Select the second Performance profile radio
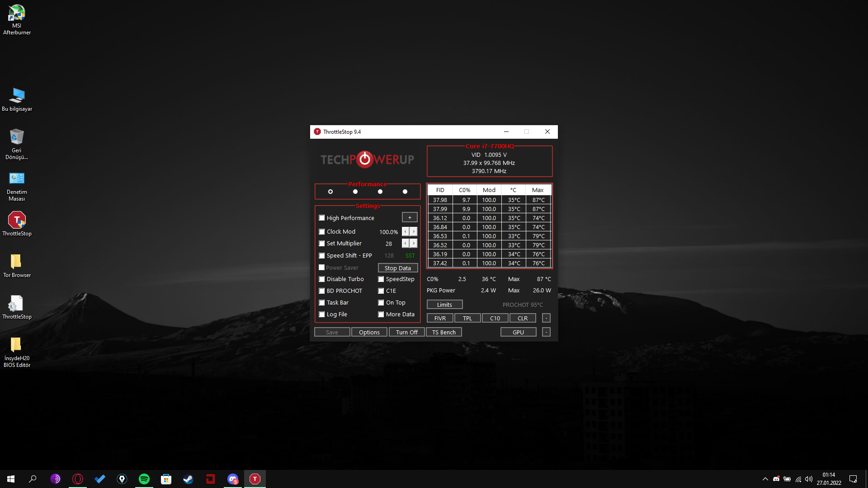 [355, 192]
